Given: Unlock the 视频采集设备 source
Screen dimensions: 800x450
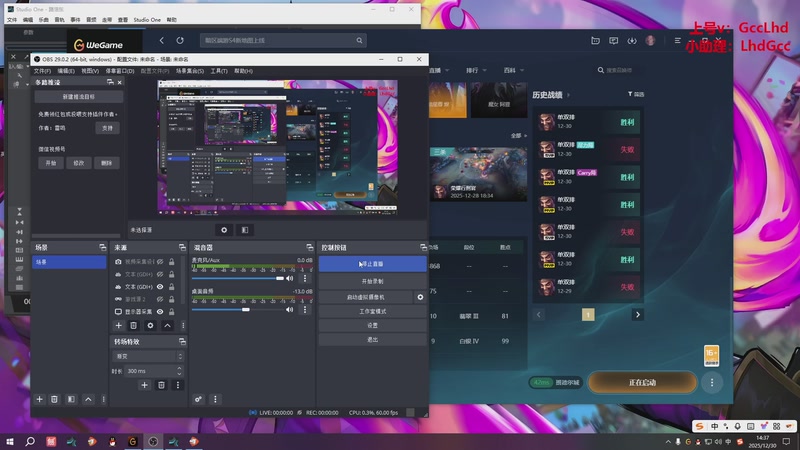Looking at the screenshot, I should [172, 262].
